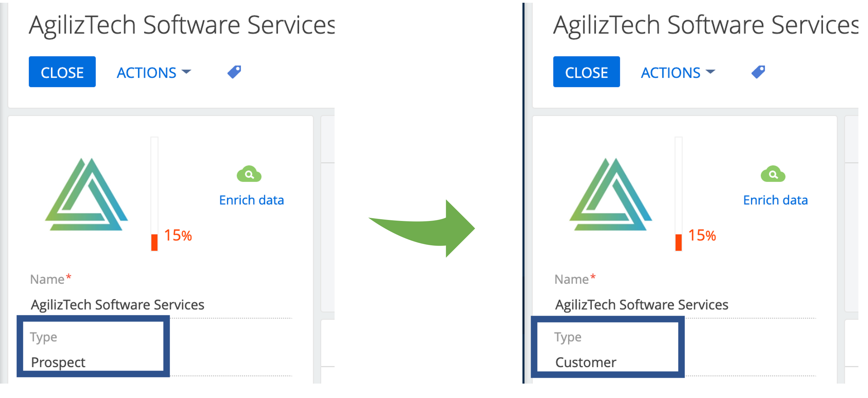The image size is (868, 398).
Task: Click the left 15% completeness bar
Action: (x=155, y=194)
